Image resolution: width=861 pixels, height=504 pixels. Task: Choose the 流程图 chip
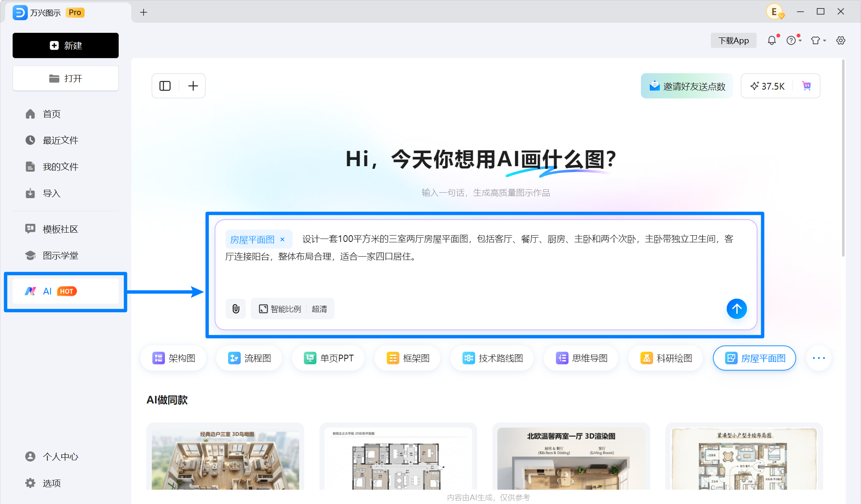[249, 358]
